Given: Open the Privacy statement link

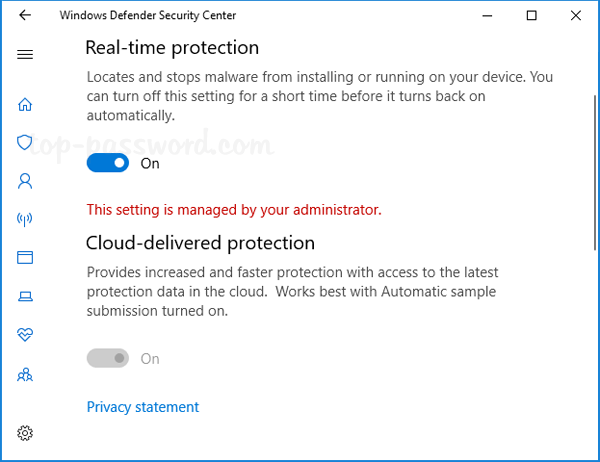Looking at the screenshot, I should pos(143,407).
